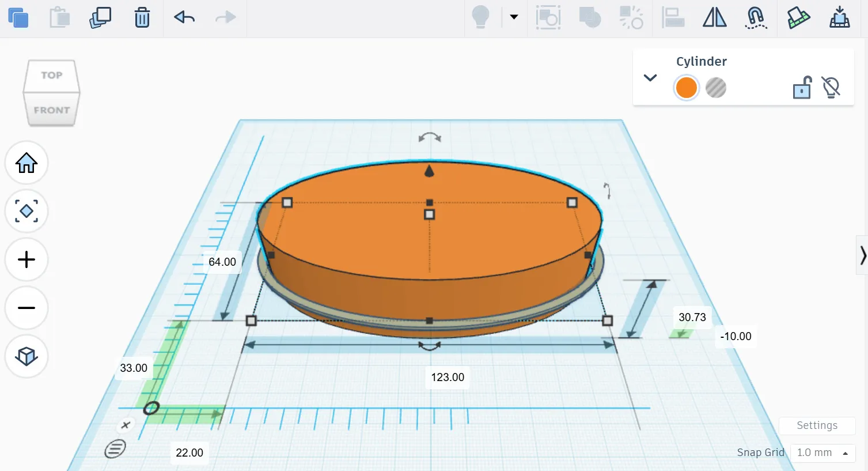The image size is (868, 471).
Task: Undo the last action
Action: click(184, 17)
